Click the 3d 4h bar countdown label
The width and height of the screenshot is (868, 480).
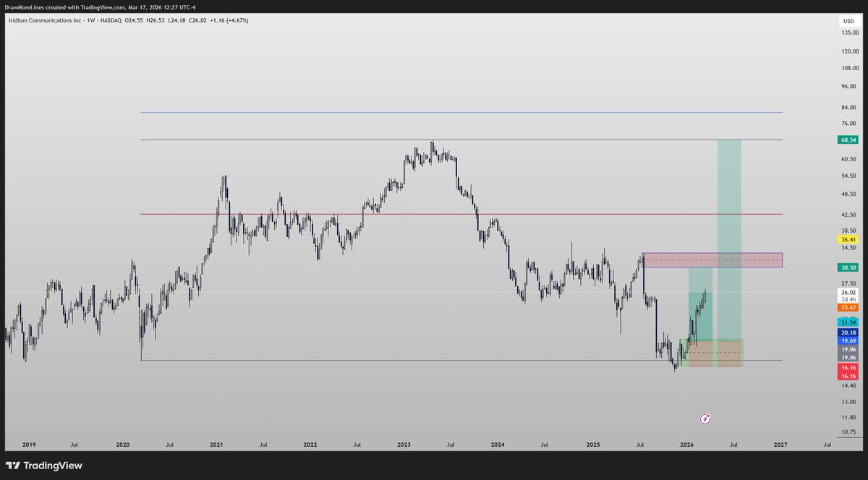click(848, 299)
